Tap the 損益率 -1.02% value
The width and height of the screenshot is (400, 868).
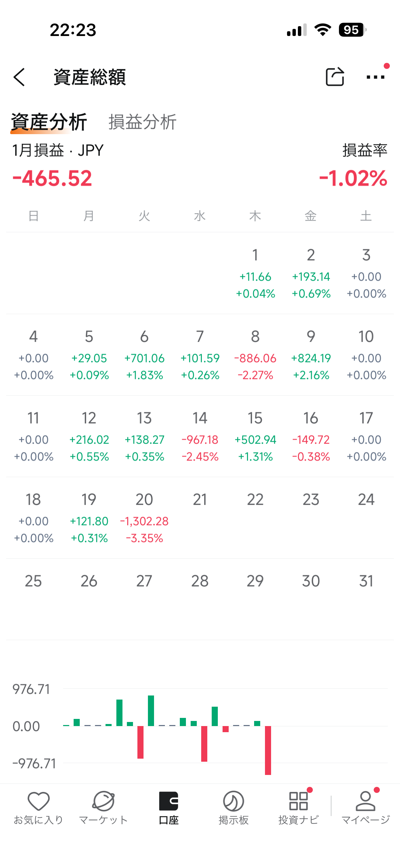353,178
